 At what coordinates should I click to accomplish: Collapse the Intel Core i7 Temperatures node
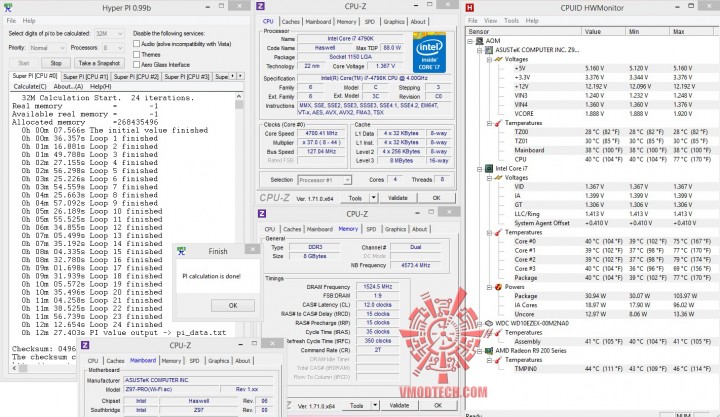pos(489,232)
